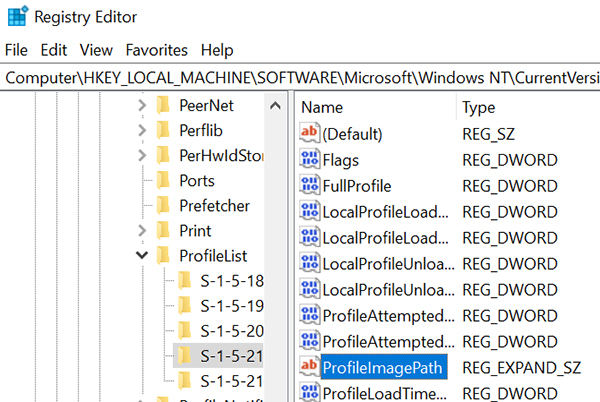
Task: Click the tree pane scroll up arrow
Action: [275, 106]
